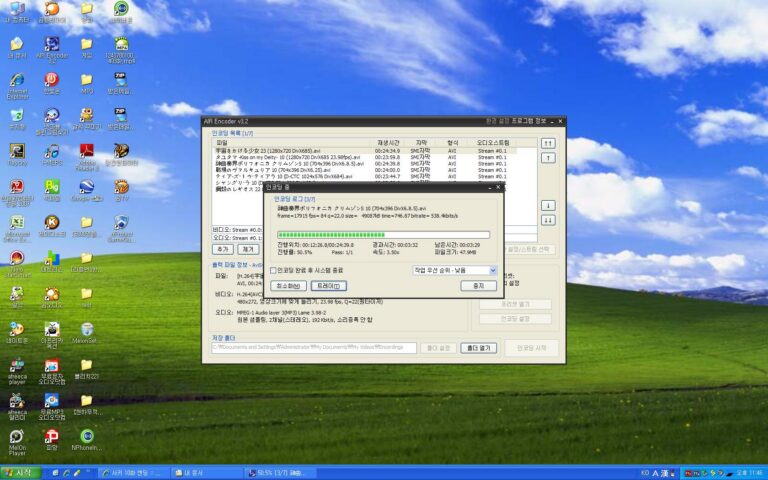Click Show Desktop quick launch icon
The height and width of the screenshot is (480, 768).
(55, 473)
